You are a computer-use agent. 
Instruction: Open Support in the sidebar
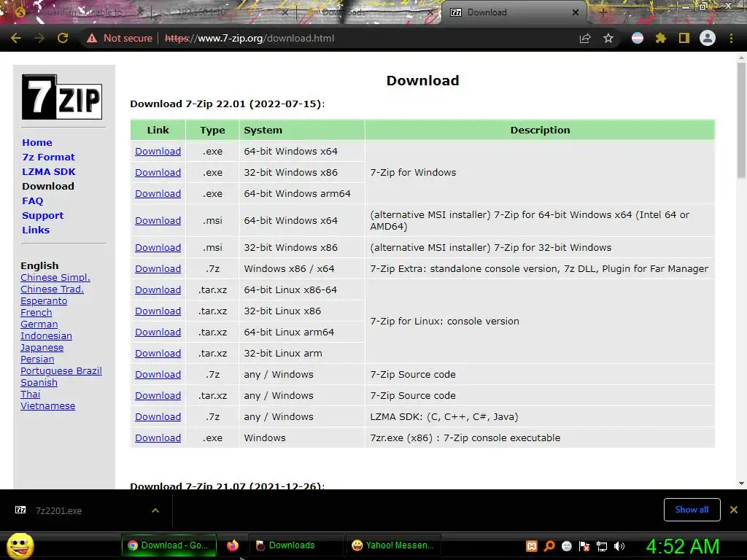(x=42, y=215)
